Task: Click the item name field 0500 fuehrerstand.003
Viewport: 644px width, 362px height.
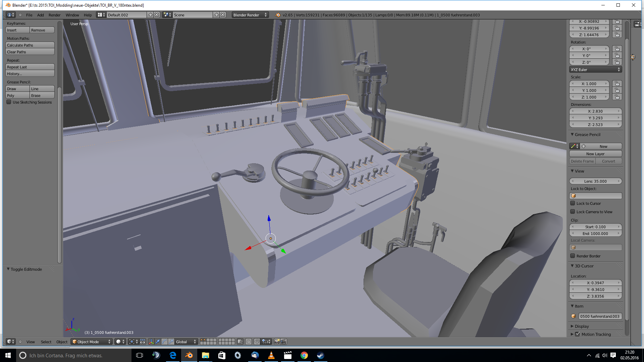Action: coord(600,316)
